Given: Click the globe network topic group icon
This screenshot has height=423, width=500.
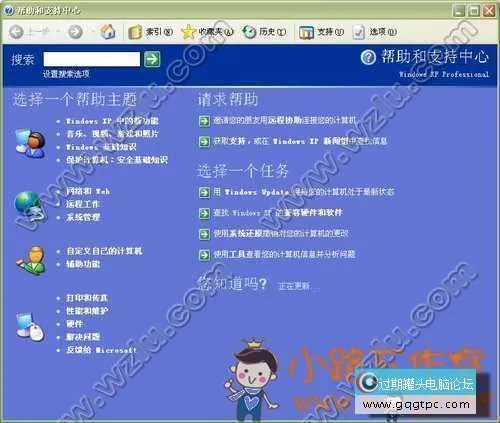Looking at the screenshot, I should point(28,206).
